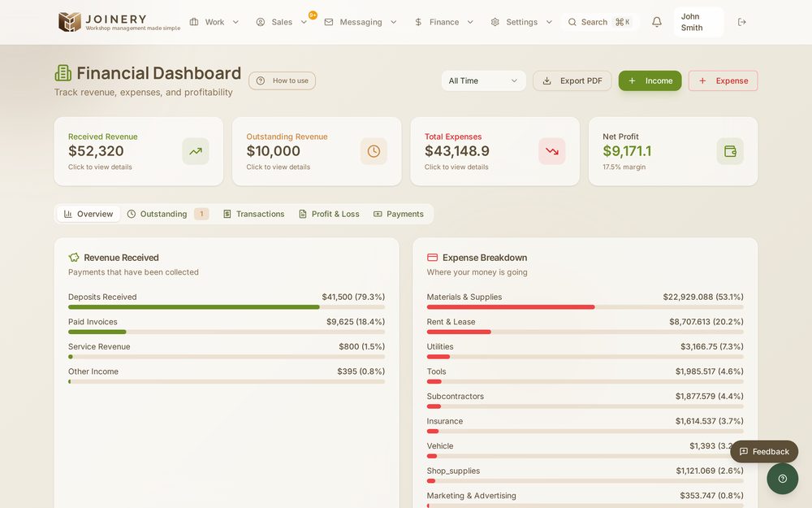Click the Received Revenue trend-up icon
Image resolution: width=812 pixels, height=508 pixels.
tap(196, 151)
